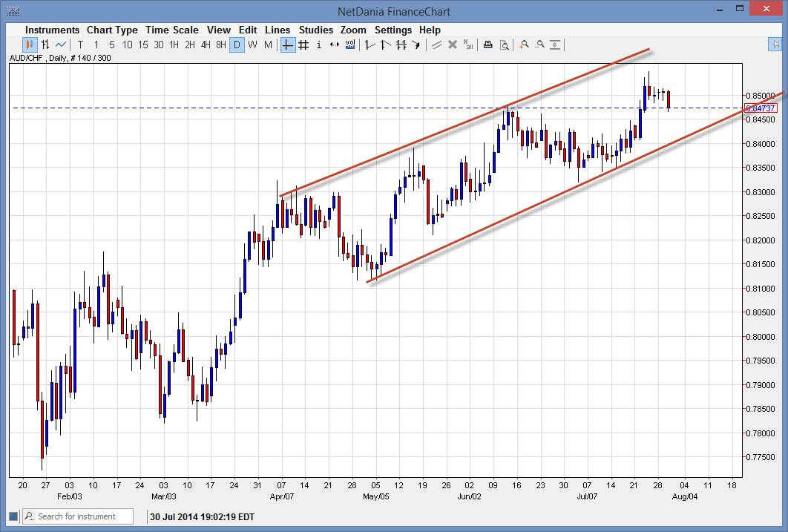This screenshot has height=532, width=788.
Task: Click the info (i) chart button
Action: [x=318, y=45]
